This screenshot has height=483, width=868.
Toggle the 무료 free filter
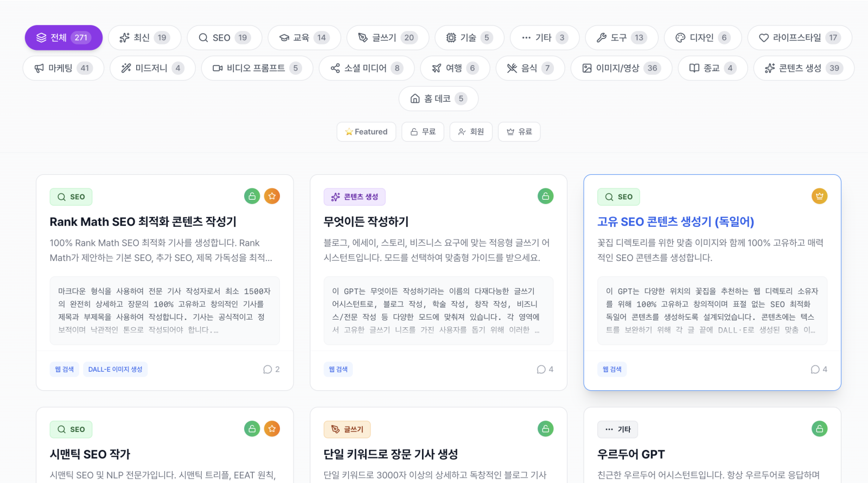tap(423, 132)
